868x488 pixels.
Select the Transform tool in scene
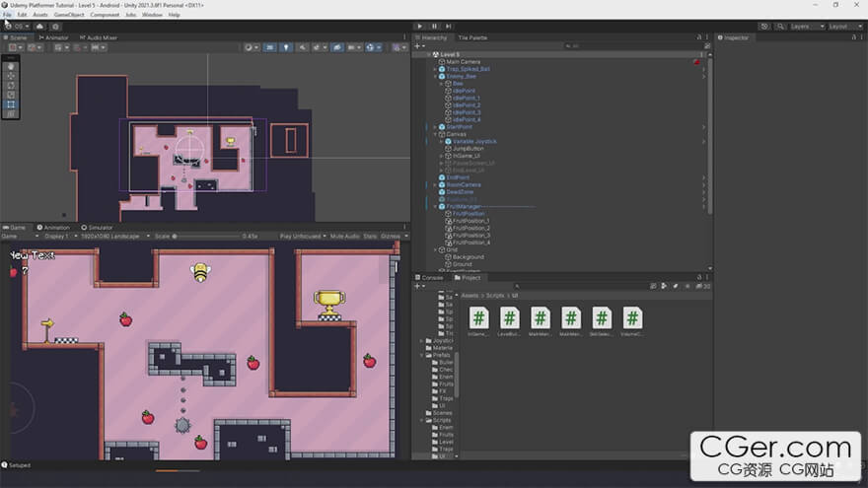point(11,114)
